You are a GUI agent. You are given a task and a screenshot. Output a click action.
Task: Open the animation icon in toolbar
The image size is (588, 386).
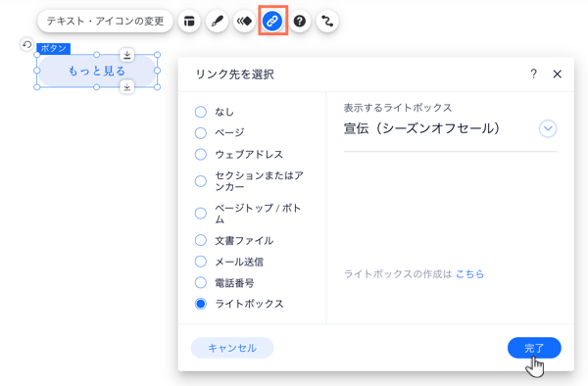click(x=244, y=21)
